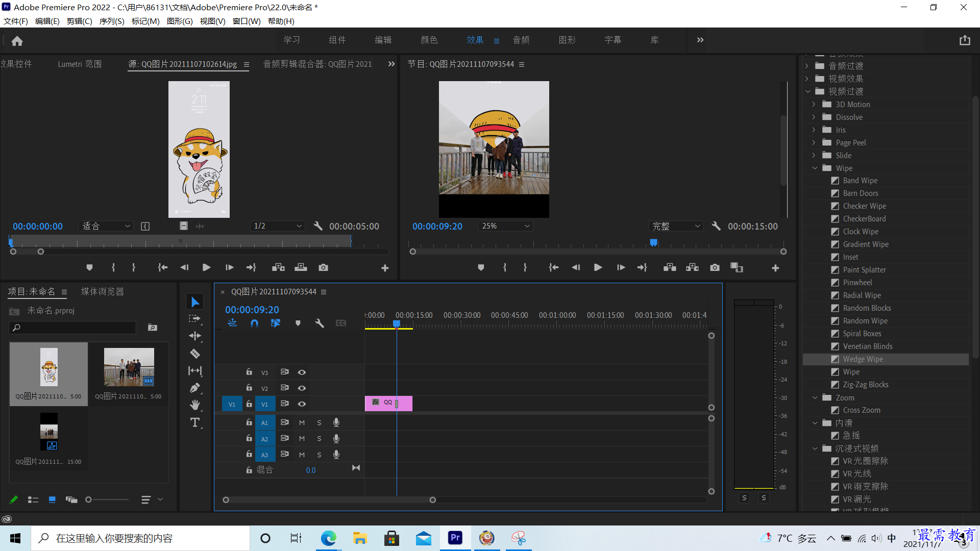Toggle linked selection in timeline
This screenshot has height=551, width=980.
coord(276,323)
